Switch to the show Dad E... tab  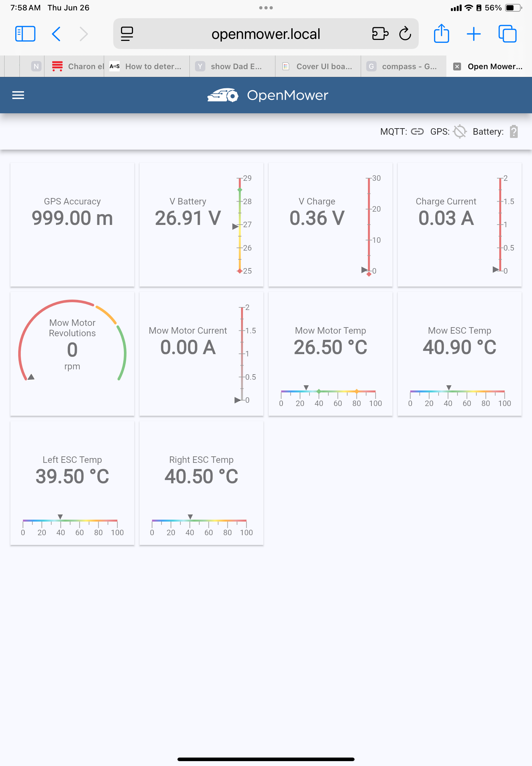[x=232, y=66]
